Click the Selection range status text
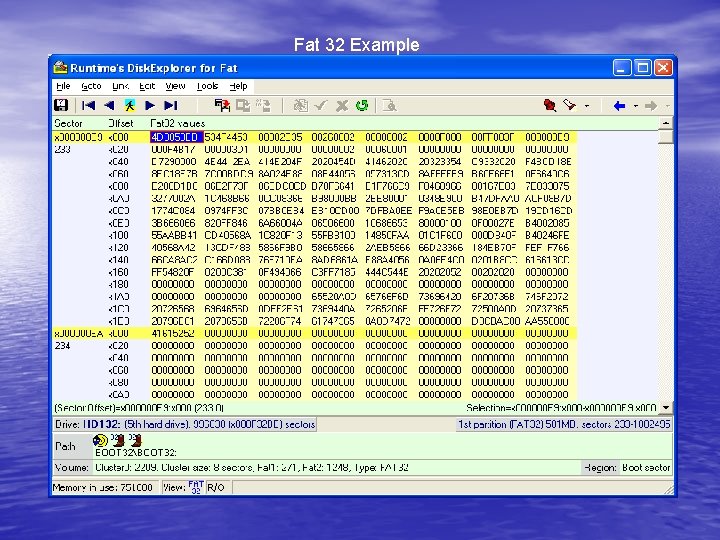The image size is (720, 540). [561, 408]
